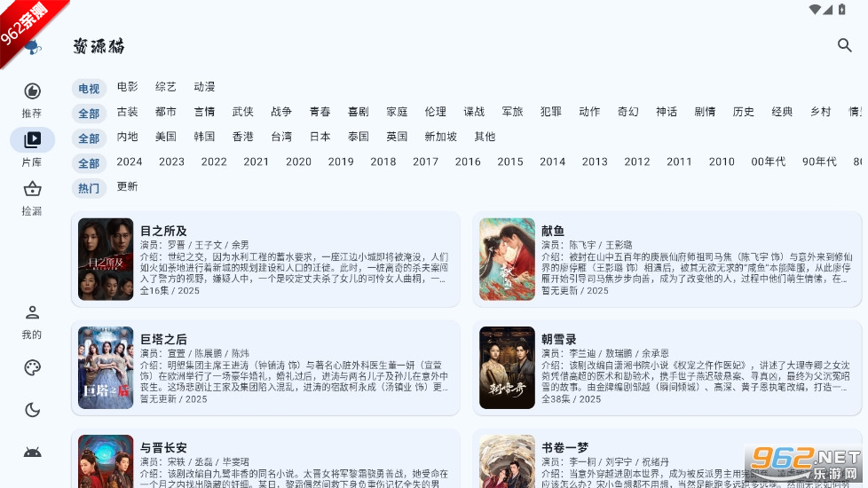
Task: Open 朝雪录 poster thumbnail
Action: [x=507, y=367]
